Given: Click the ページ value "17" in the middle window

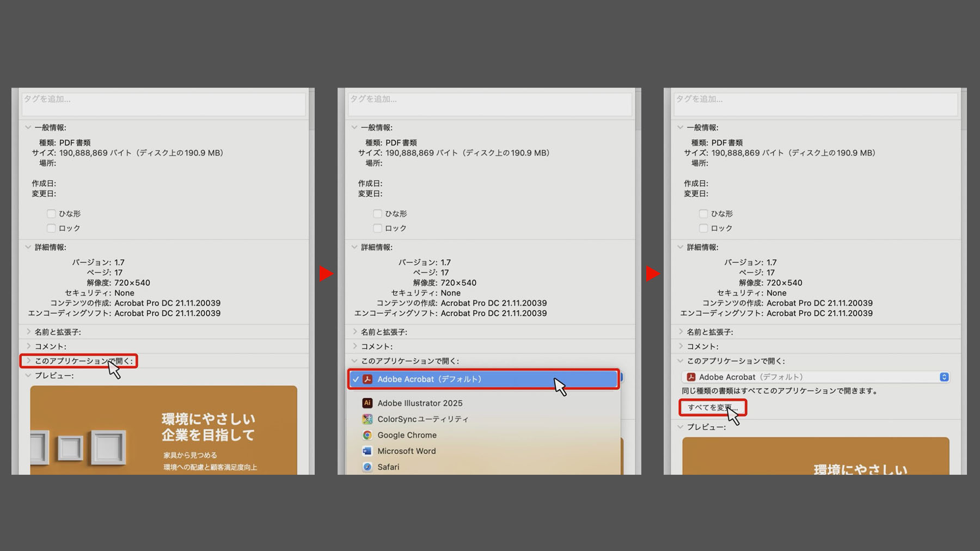Looking at the screenshot, I should tap(445, 273).
